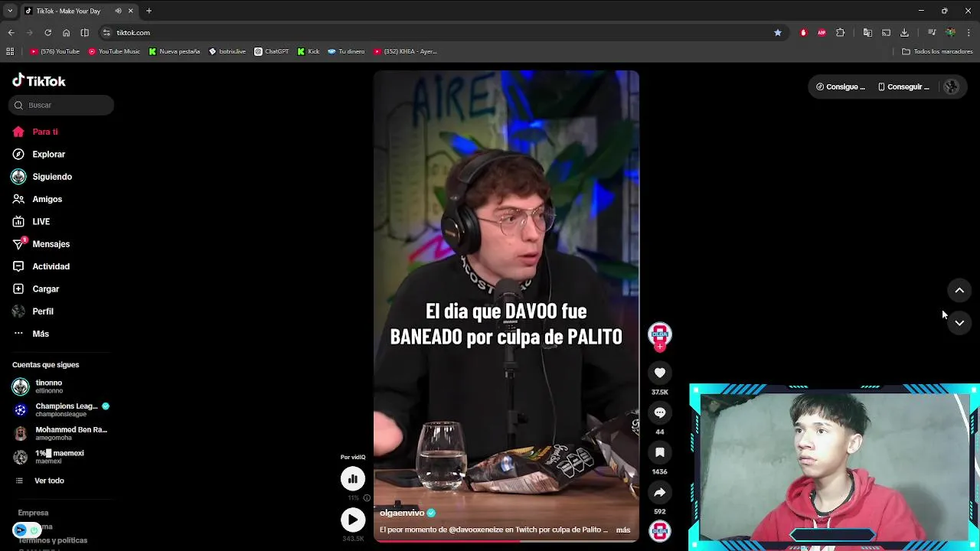Open Todos los marcadores folder
Viewport: 980px width, 551px height.
tap(937, 51)
